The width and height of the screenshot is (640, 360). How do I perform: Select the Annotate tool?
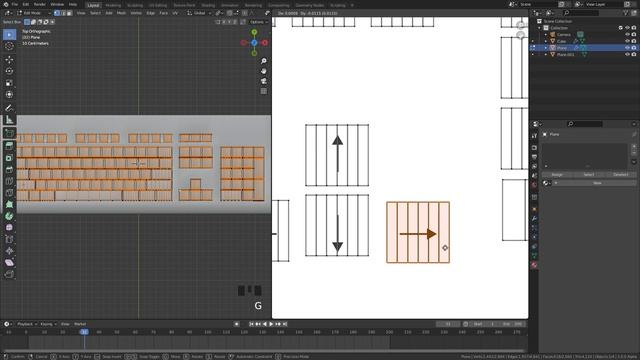[9, 108]
